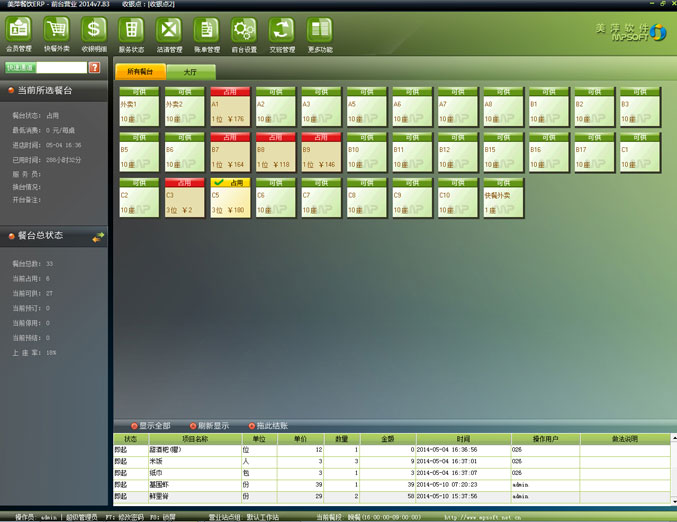This screenshot has width=677, height=522.
Task: Click the swap arrows beside 餐台总状态
Action: pyautogui.click(x=98, y=237)
